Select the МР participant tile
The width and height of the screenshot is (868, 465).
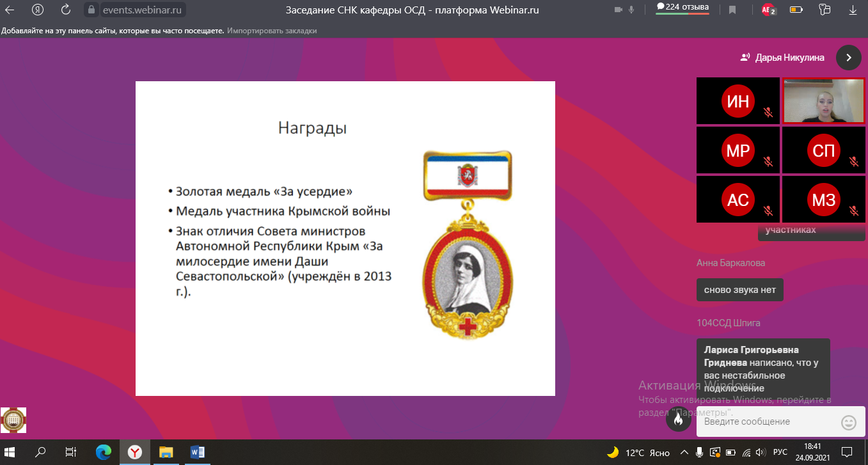pos(738,150)
